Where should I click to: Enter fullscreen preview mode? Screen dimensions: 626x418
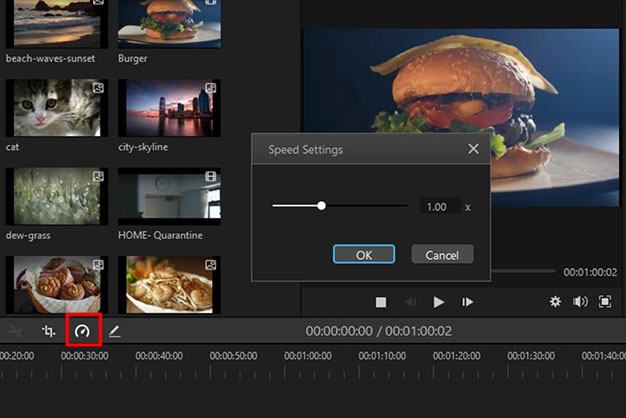(605, 301)
